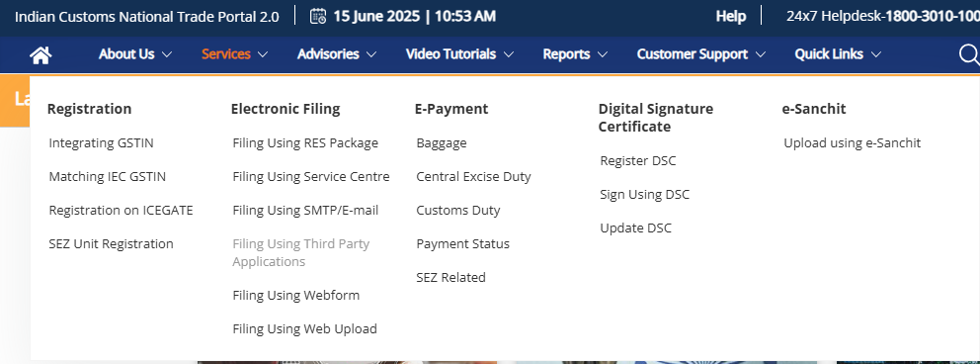Click the Digital Signature Certificate heading
Image resolution: width=980 pixels, height=364 pixels.
656,118
